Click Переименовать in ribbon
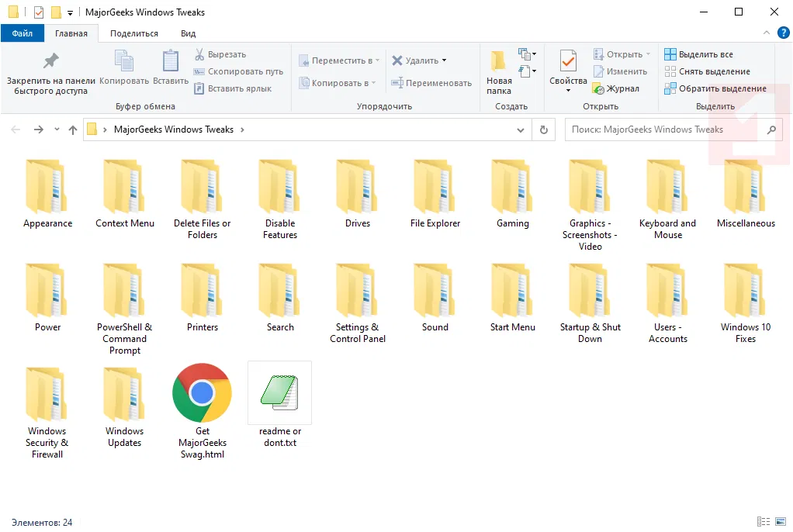 coord(431,83)
